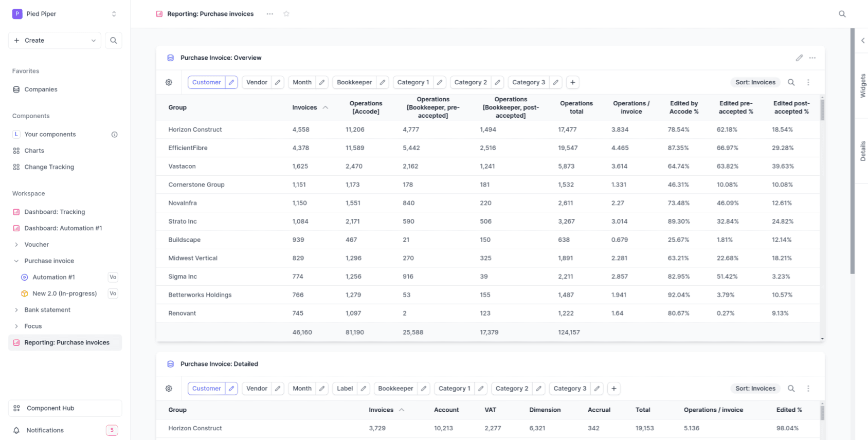
Task: Star the Reporting: Purchase invoices page
Action: tap(286, 14)
